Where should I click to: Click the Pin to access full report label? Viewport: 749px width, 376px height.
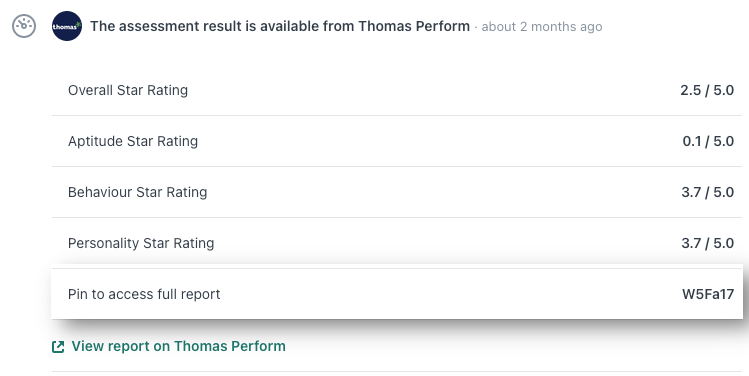point(144,294)
